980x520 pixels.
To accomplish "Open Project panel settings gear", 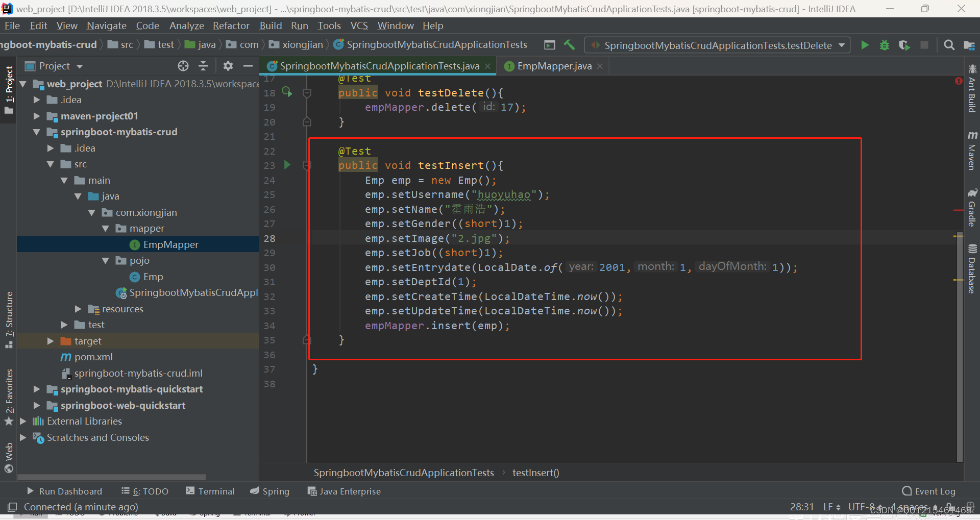I will (228, 65).
